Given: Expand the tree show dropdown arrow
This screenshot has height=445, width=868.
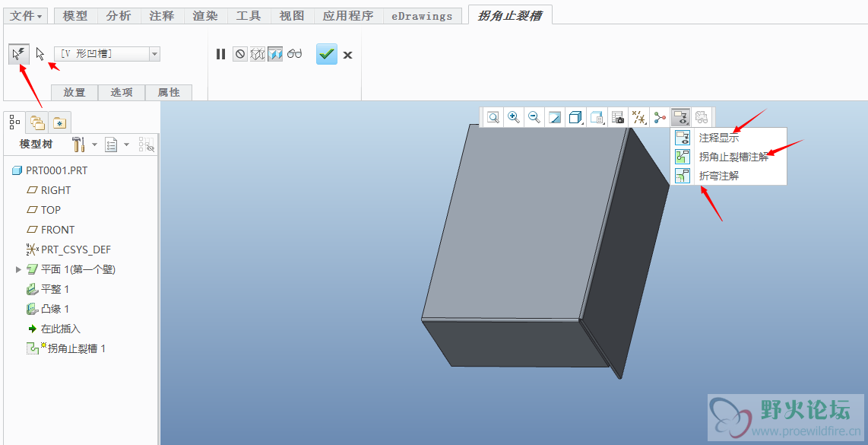Looking at the screenshot, I should pyautogui.click(x=127, y=145).
